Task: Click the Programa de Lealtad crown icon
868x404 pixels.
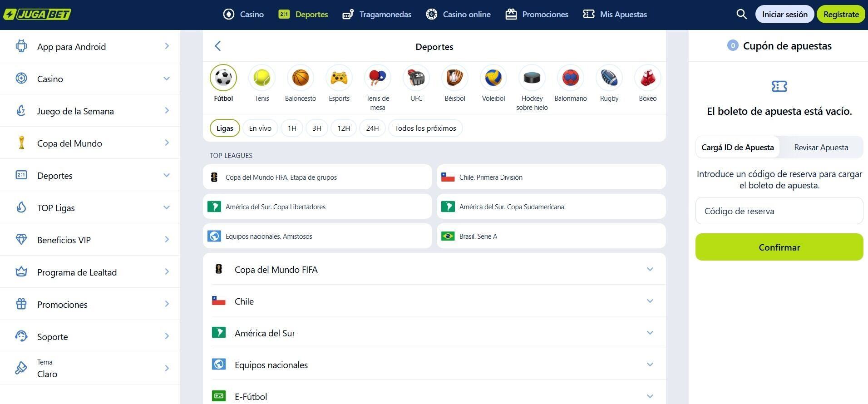Action: point(21,272)
